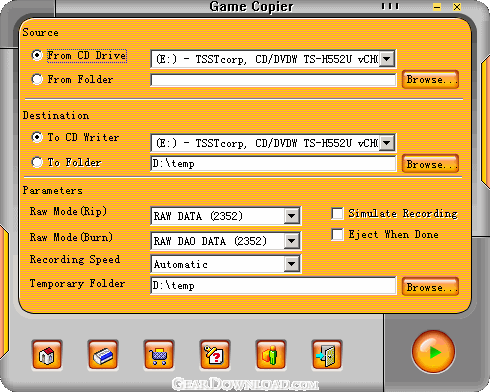Start copying with the green play button

point(433,352)
